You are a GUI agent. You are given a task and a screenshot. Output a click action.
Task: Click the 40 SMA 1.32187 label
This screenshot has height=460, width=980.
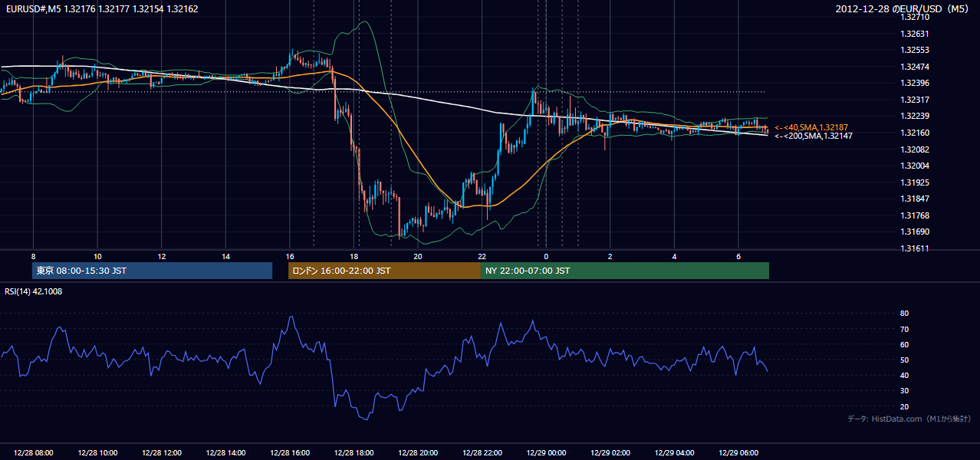(811, 127)
